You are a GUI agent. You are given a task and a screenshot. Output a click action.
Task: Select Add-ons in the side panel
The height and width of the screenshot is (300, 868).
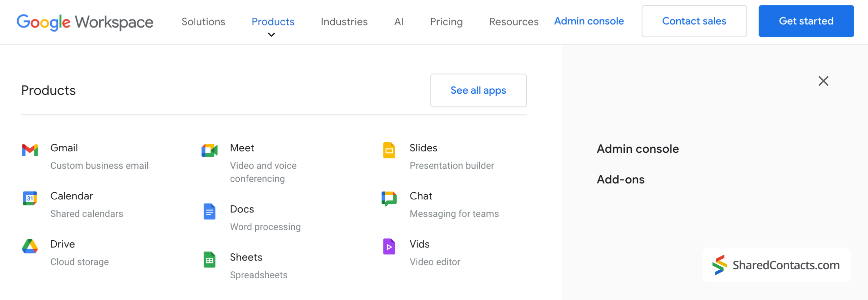(x=621, y=179)
